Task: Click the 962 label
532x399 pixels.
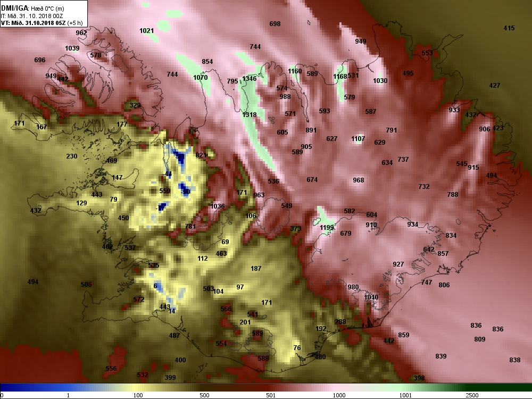Action: tap(81, 32)
